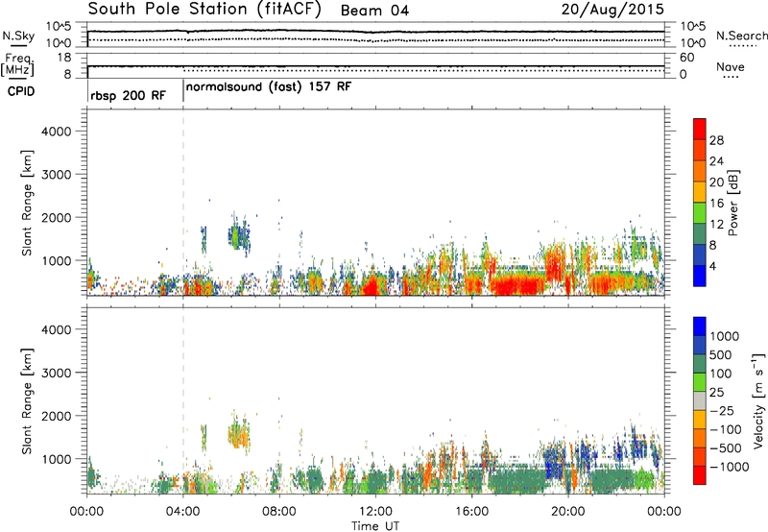Screen dimensions: 768x532
Task: Click the 'Velocity [m s-1]' colorbar label
Action: [x=758, y=400]
